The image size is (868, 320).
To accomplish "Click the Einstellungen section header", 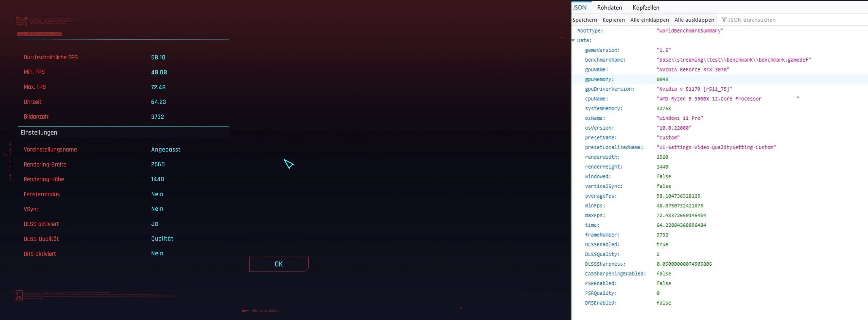I will (x=123, y=132).
